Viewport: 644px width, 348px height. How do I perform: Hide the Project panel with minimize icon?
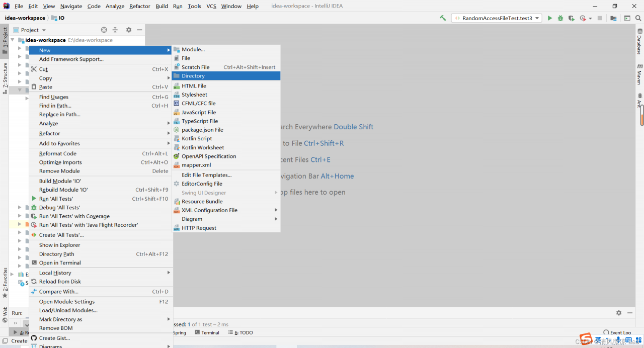click(x=139, y=30)
